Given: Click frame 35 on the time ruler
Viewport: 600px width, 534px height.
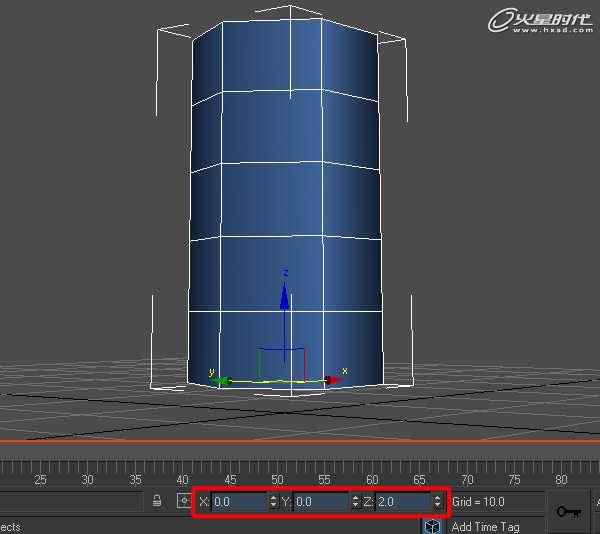Looking at the screenshot, I should (135, 479).
